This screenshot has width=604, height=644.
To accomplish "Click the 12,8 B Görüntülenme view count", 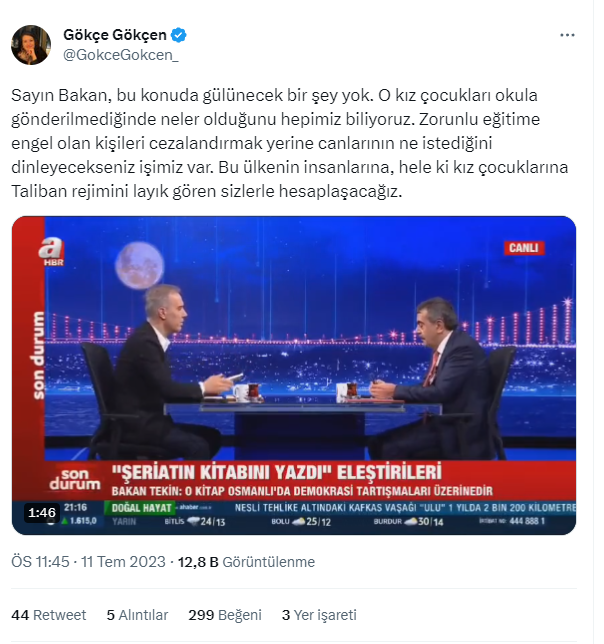I will click(x=246, y=561).
